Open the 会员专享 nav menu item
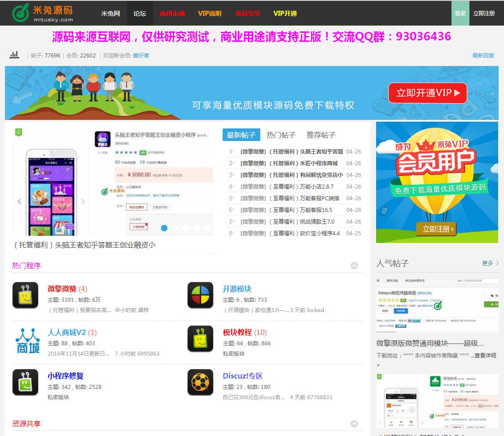Image resolution: width=504 pixels, height=436 pixels. pos(247,13)
